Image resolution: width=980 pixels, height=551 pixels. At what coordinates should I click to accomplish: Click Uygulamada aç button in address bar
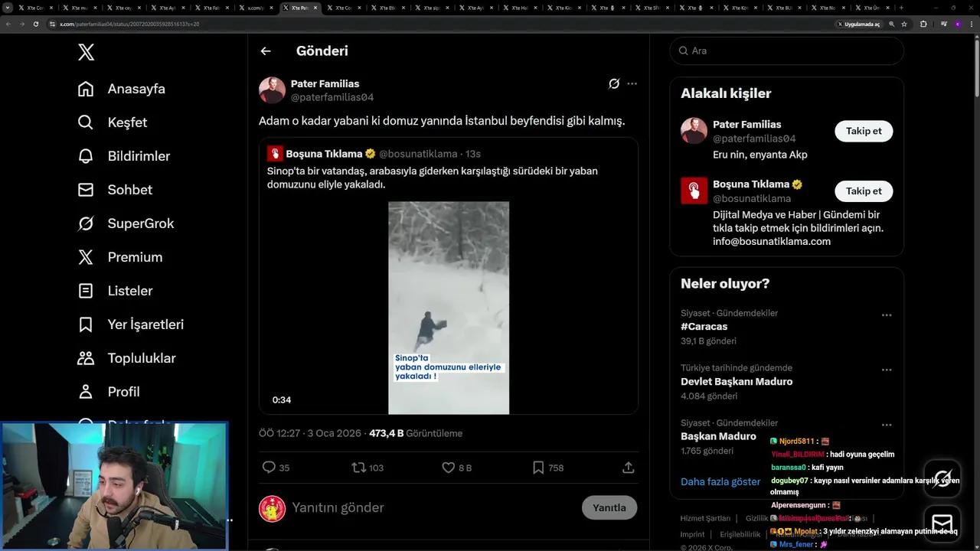tap(858, 24)
